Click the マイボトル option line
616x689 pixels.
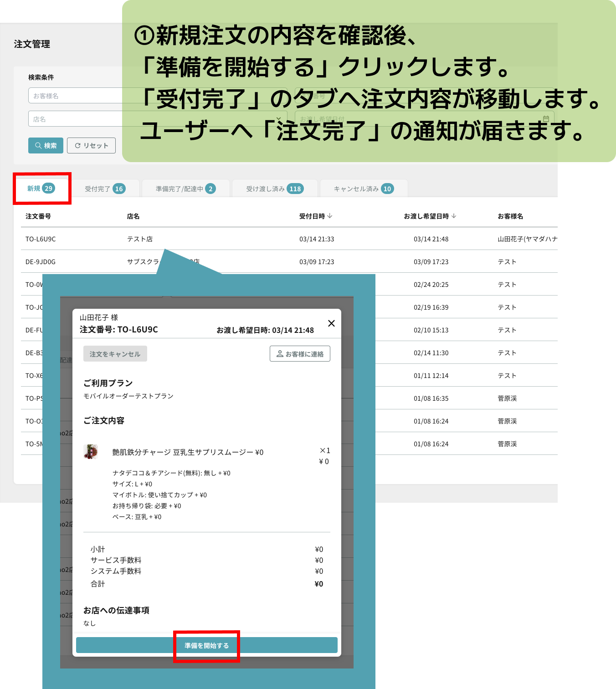click(x=159, y=495)
